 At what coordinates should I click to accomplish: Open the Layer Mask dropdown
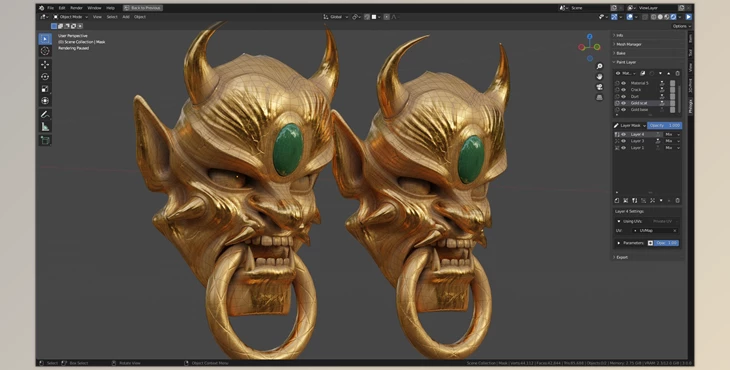pyautogui.click(x=629, y=125)
